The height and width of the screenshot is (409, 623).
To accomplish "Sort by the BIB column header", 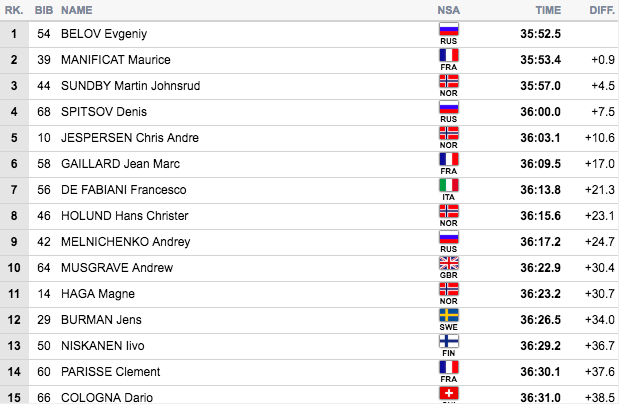I will (x=44, y=10).
